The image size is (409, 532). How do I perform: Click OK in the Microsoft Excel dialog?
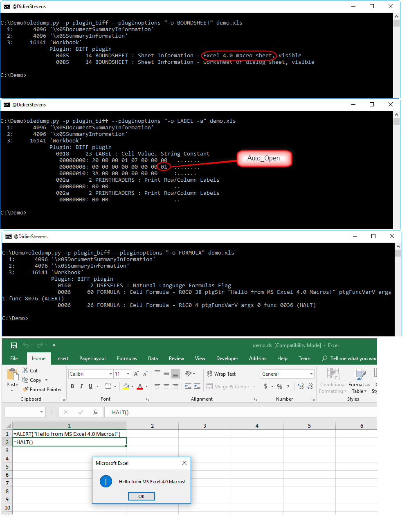click(x=141, y=496)
